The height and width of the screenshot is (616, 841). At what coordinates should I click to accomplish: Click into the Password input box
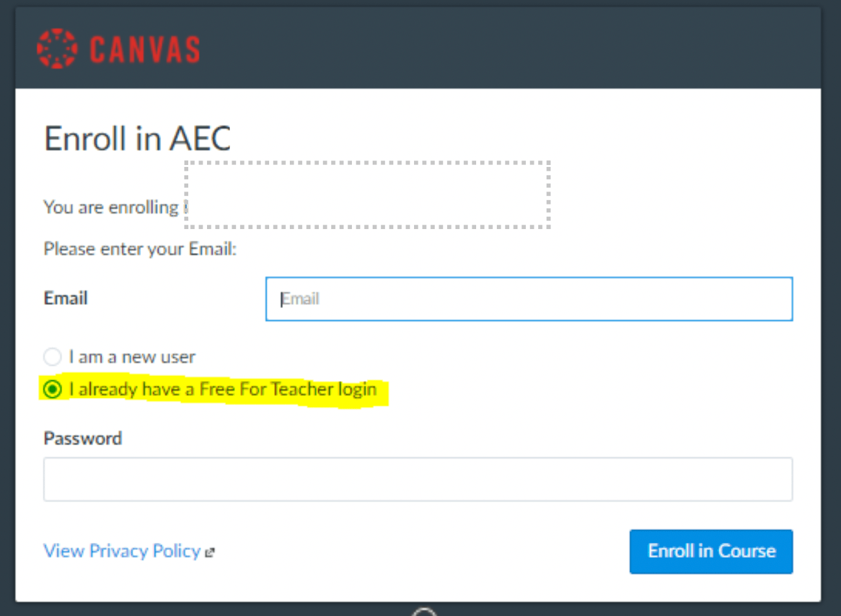coord(418,479)
